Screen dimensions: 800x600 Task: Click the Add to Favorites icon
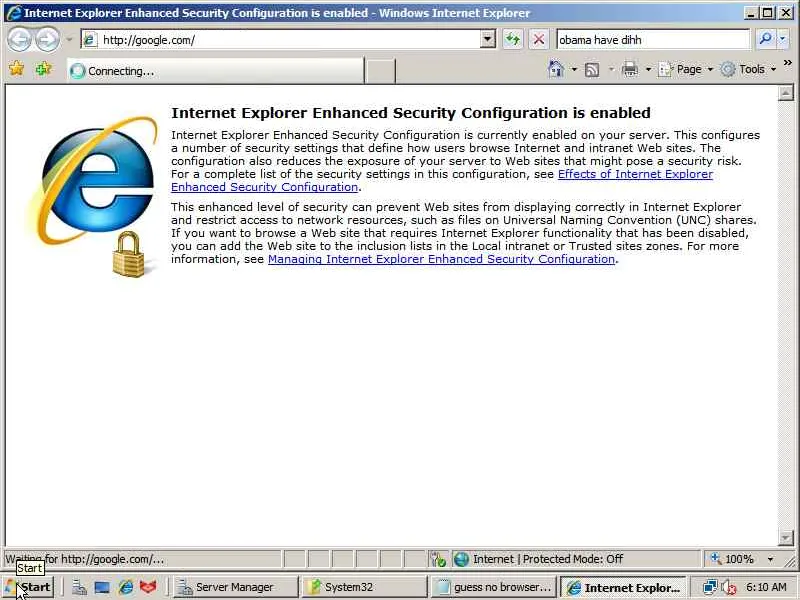(x=43, y=69)
